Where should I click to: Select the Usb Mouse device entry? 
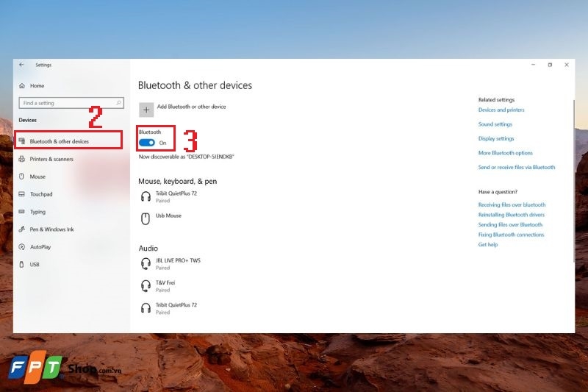click(x=168, y=215)
